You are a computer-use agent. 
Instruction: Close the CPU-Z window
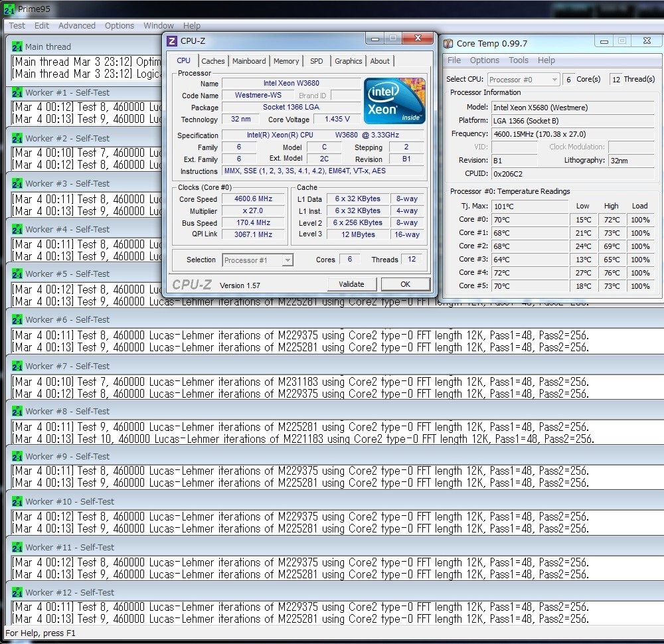(419, 39)
